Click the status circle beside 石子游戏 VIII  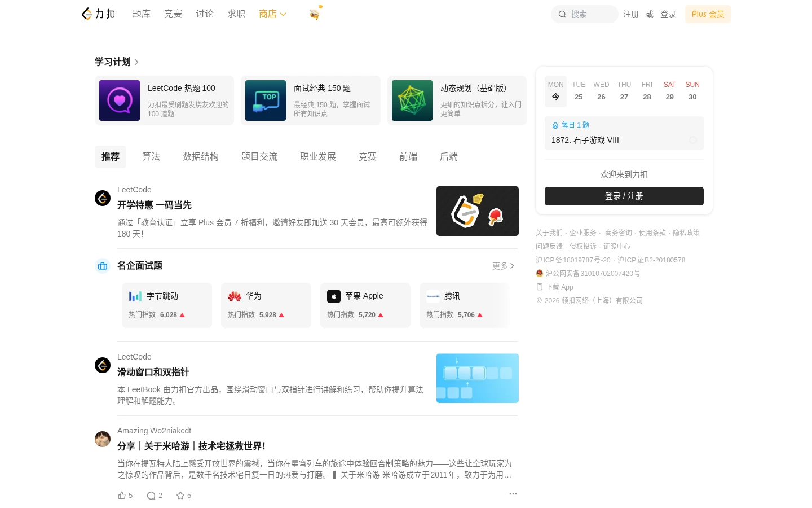tap(693, 140)
